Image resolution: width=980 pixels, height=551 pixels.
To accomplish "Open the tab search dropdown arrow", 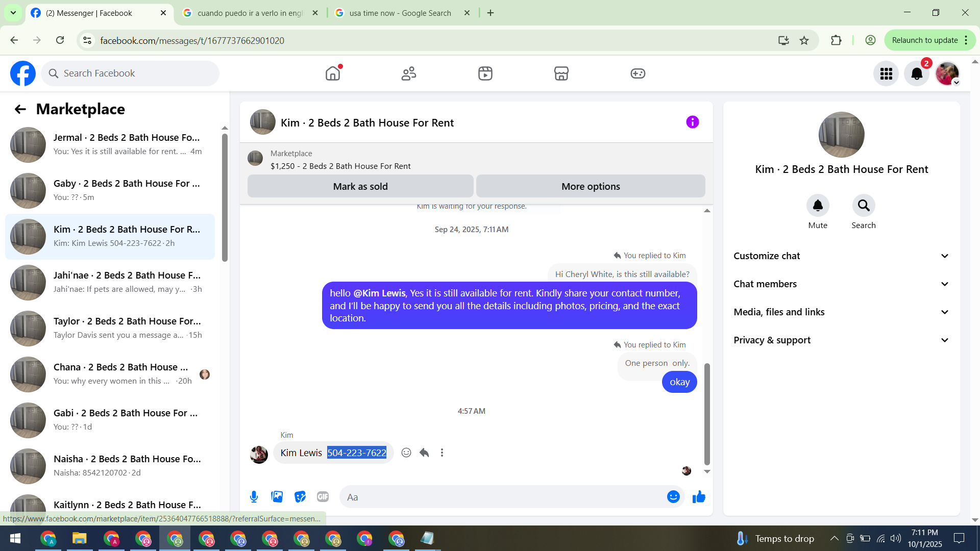I will (13, 13).
